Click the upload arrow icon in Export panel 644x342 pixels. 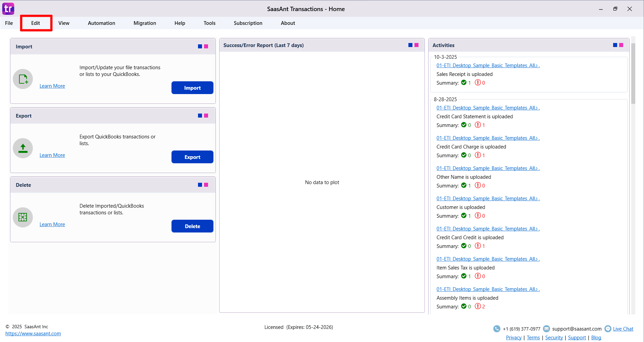[x=22, y=148]
